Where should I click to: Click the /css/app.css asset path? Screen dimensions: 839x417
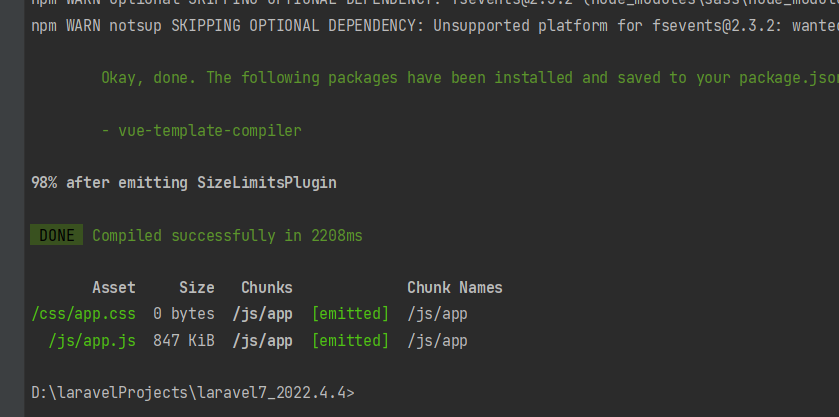(x=83, y=314)
